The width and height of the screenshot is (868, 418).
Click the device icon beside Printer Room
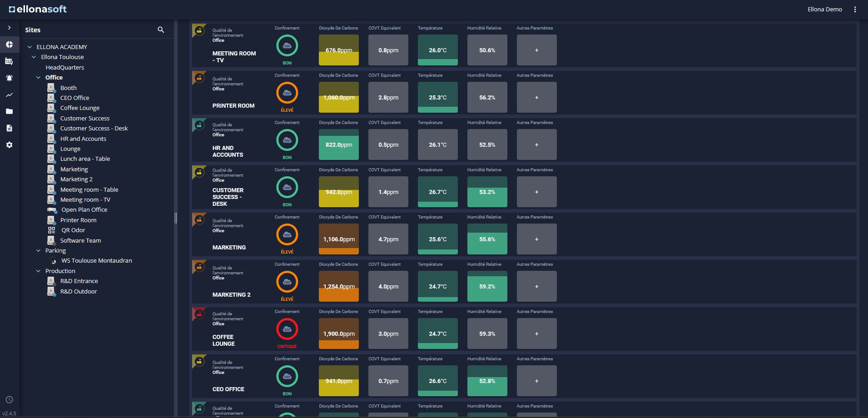tap(51, 220)
